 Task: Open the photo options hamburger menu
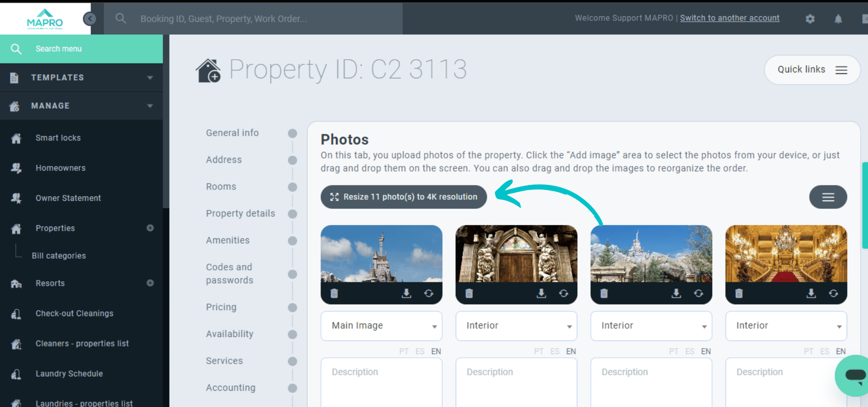[828, 197]
